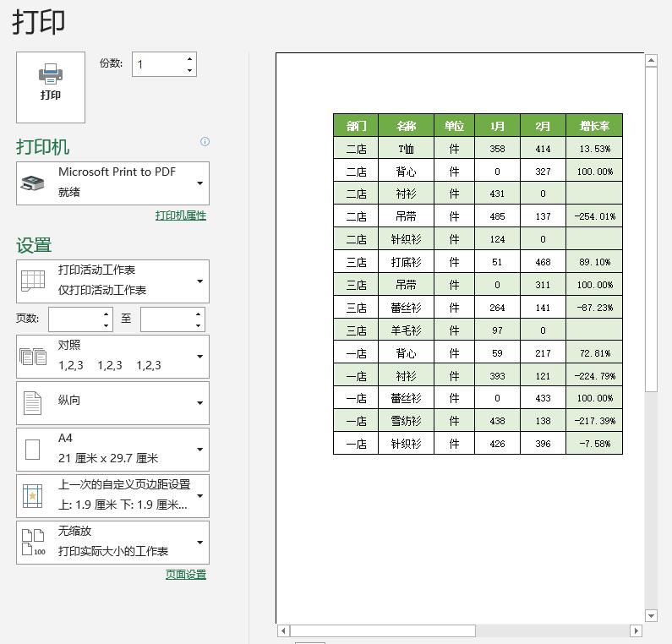The image size is (672, 644).
Task: Click the portrait orientation page icon
Action: tap(33, 403)
